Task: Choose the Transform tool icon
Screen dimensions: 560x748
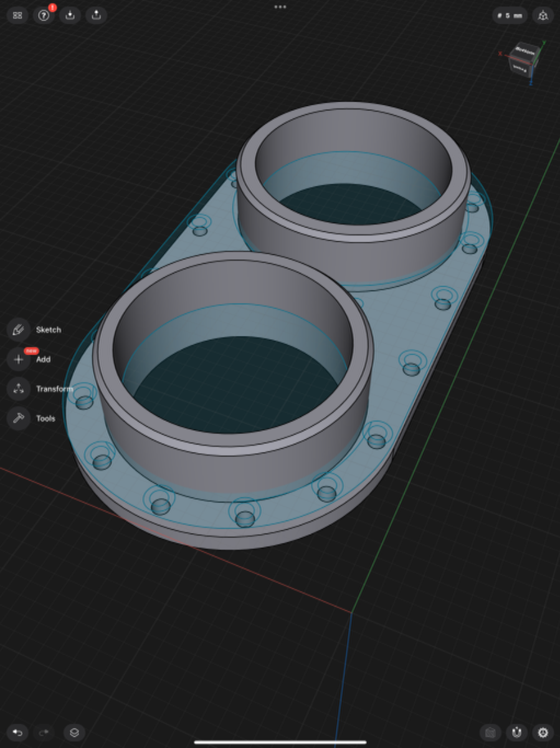Action: point(18,388)
